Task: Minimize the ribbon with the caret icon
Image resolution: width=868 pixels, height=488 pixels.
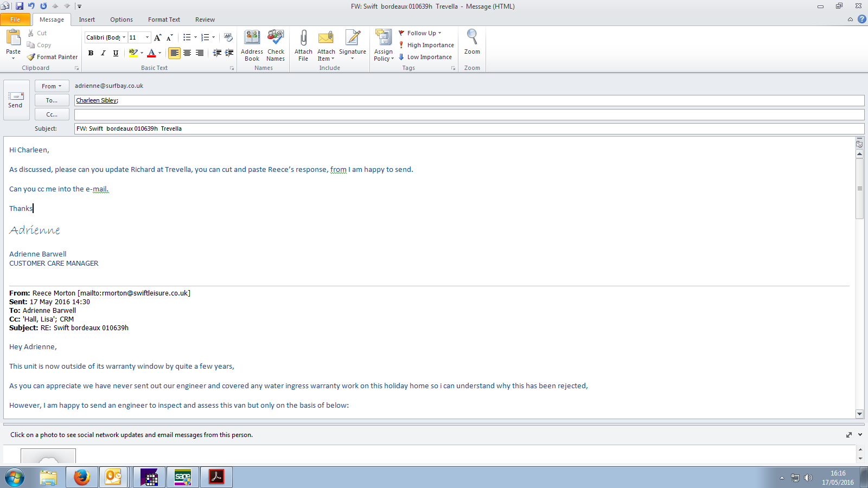Action: click(850, 20)
